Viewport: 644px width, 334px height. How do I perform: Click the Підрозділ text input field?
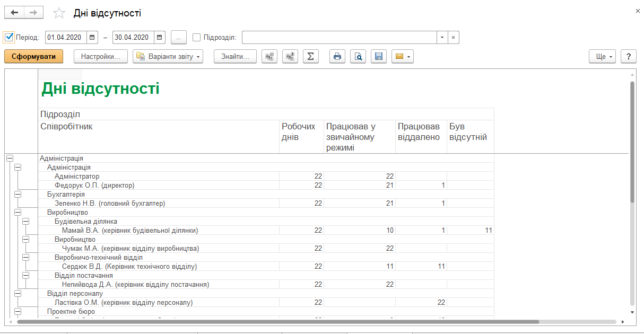click(340, 38)
